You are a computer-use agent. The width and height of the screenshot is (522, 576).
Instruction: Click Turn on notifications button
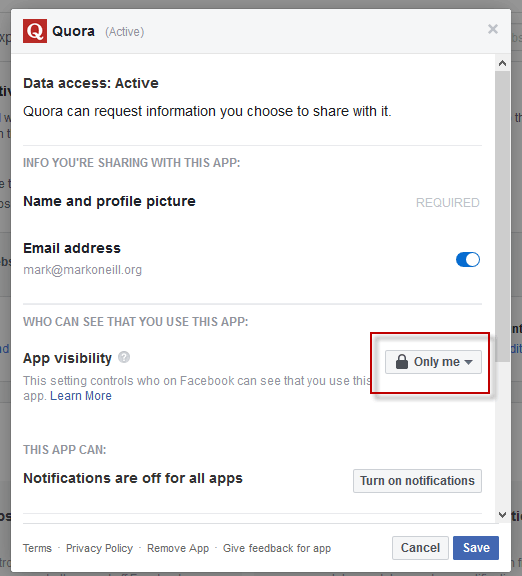(417, 481)
